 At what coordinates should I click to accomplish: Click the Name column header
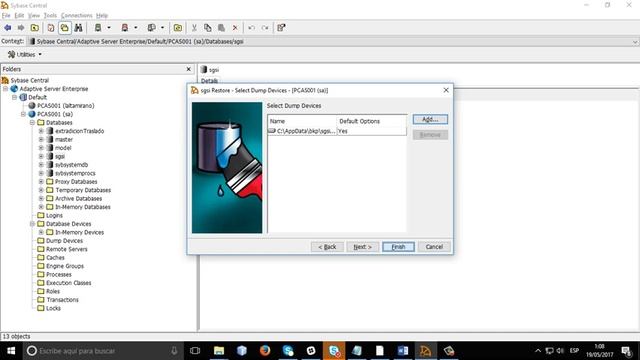pos(302,121)
